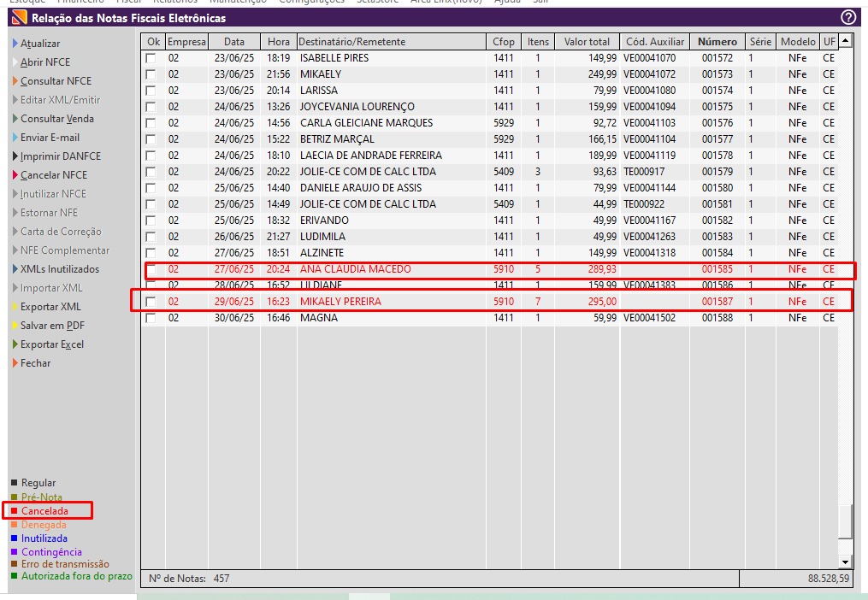Click the Enviar E-mail arrow icon
Screen dimensions: 868x600
coord(15,138)
